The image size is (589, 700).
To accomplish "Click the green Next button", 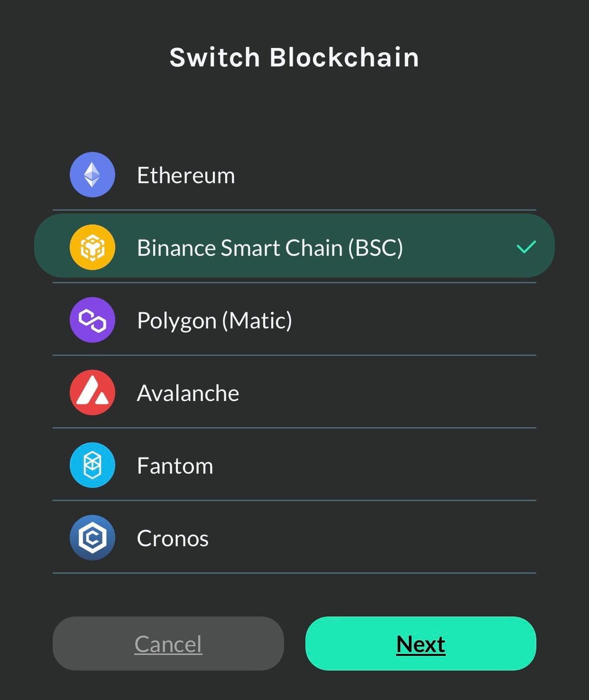I will point(421,644).
